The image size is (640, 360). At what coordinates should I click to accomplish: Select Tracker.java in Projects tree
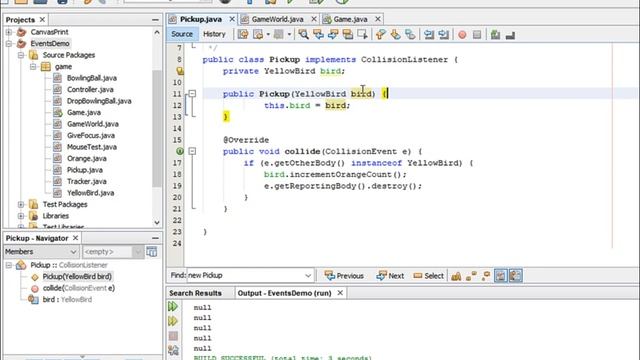87,182
